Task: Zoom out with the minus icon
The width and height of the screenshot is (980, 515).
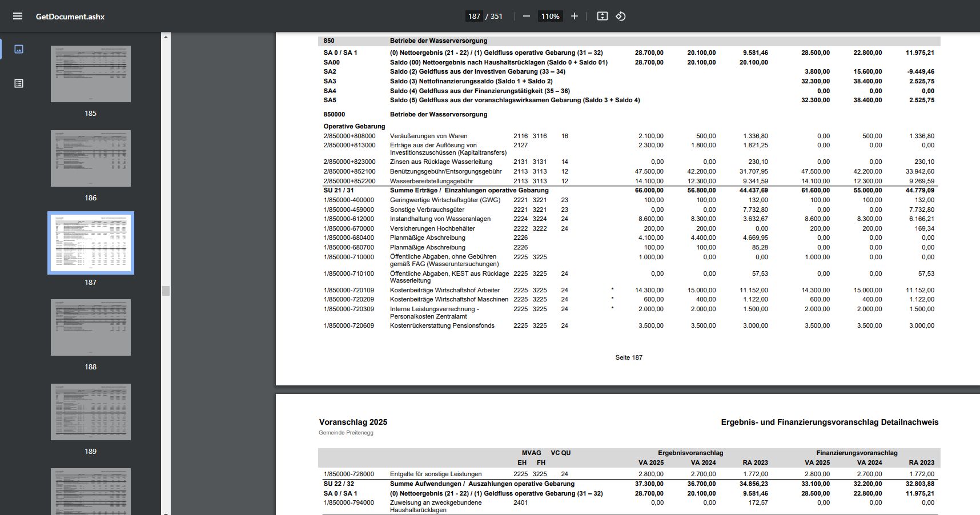Action: (x=527, y=16)
